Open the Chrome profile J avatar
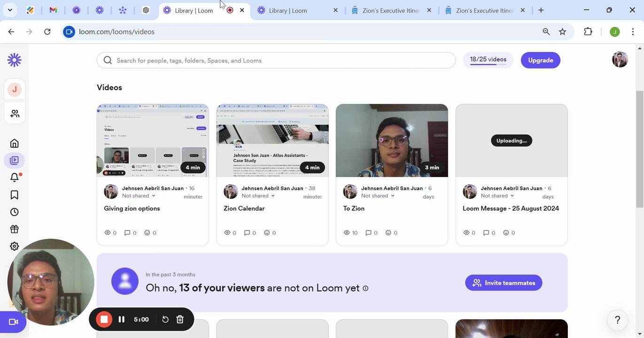Viewport: 644px width, 338px height. coord(615,32)
